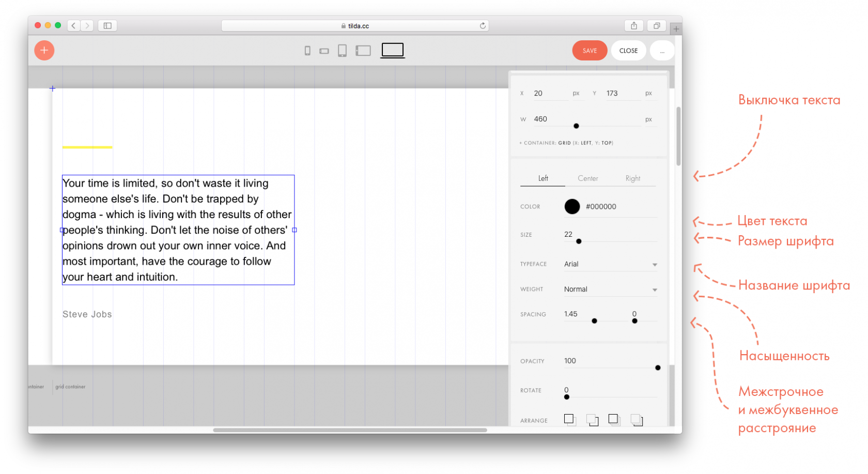Reload the page in Safari address bar
Image resolution: width=868 pixels, height=474 pixels.
[483, 26]
